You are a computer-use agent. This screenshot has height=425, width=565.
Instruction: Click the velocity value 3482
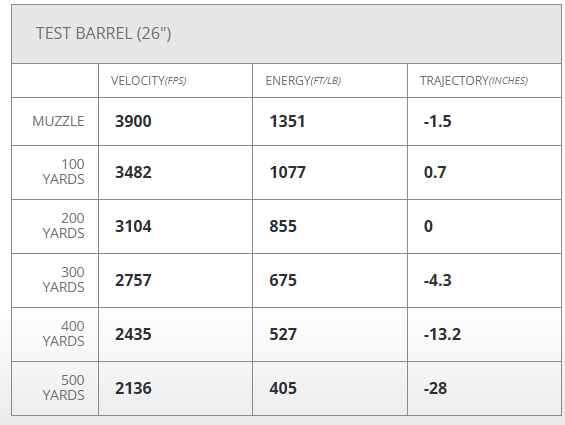point(133,172)
